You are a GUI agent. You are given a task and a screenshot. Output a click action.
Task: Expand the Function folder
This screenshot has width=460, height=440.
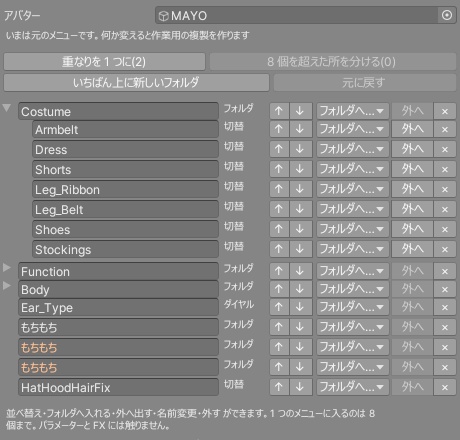(7, 267)
